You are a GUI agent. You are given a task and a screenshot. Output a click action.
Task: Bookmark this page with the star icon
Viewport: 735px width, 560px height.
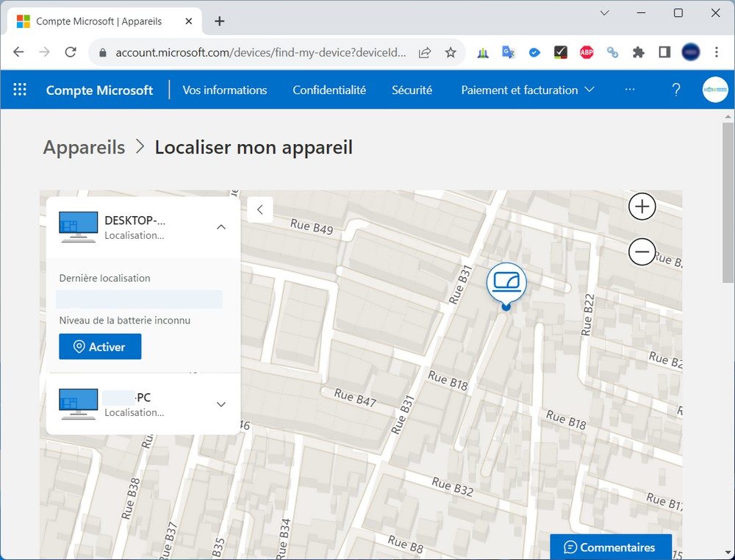[x=451, y=52]
